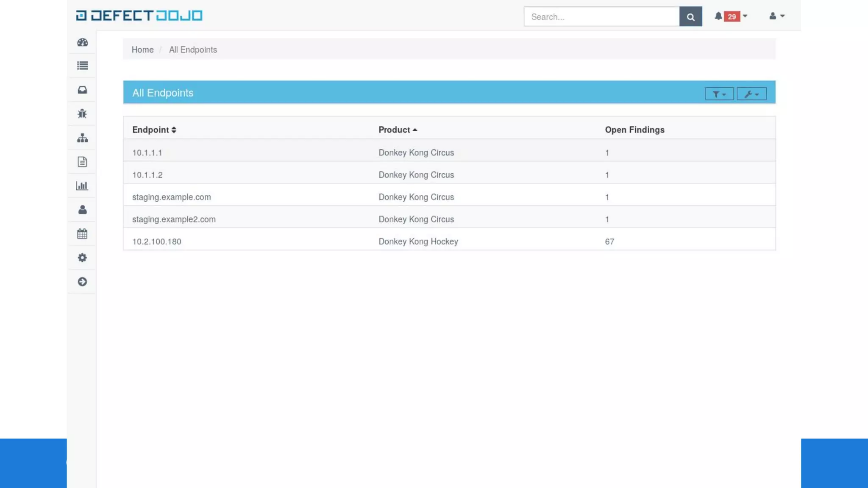Go to Home breadcrumb

pyautogui.click(x=142, y=50)
